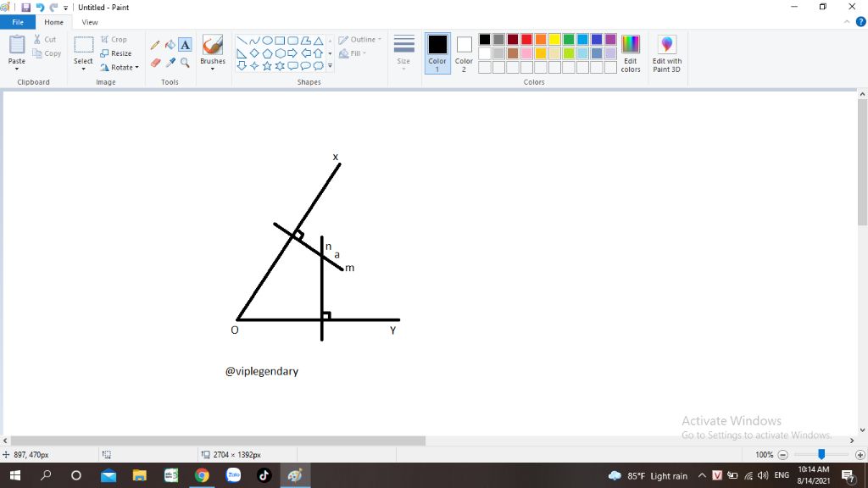Click the Save icon in quick access toolbar

coord(26,7)
